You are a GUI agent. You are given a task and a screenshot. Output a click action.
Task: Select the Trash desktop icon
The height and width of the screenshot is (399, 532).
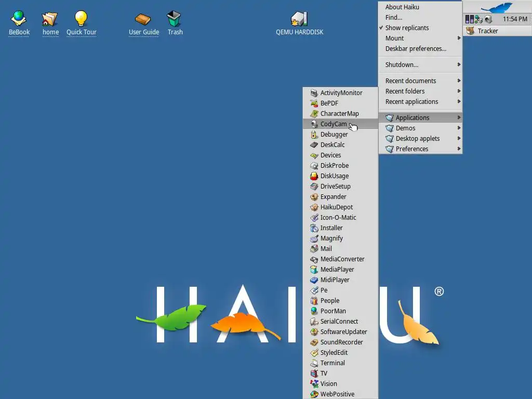pyautogui.click(x=175, y=22)
